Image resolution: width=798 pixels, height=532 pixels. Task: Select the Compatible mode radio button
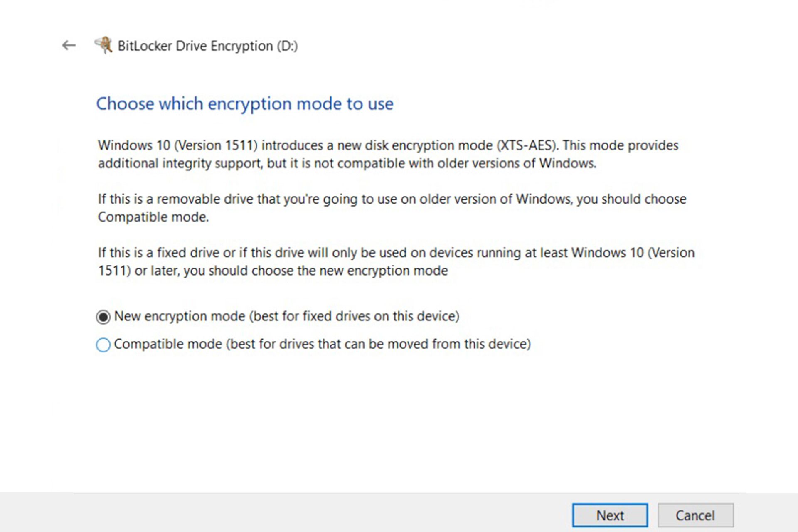pyautogui.click(x=103, y=345)
